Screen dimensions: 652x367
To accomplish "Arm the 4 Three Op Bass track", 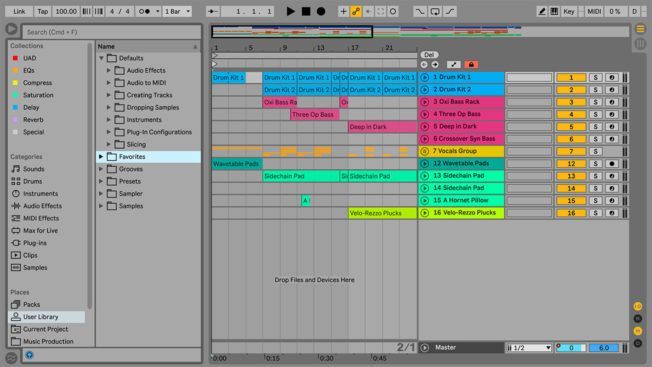I will point(612,114).
